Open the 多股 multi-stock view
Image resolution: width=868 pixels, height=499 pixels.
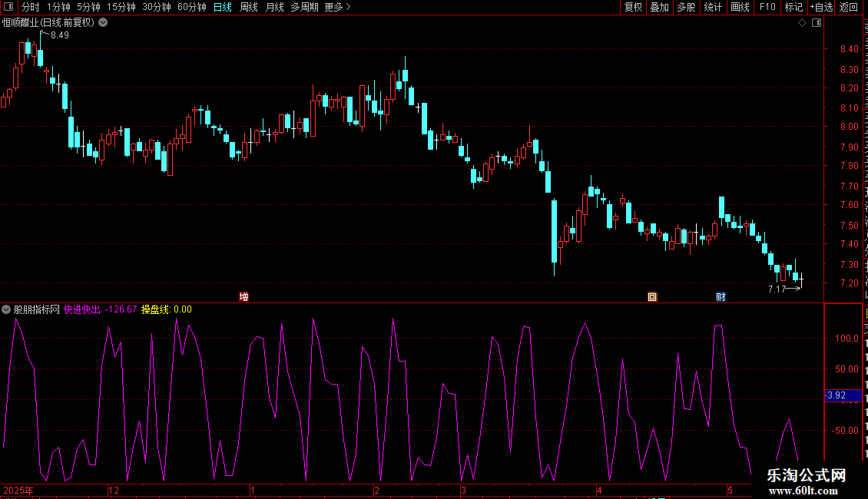point(686,7)
